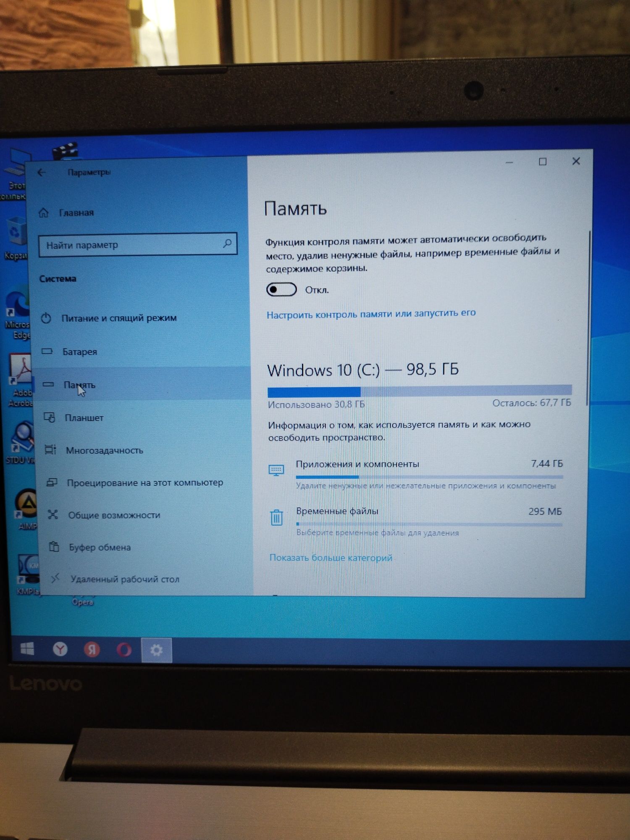This screenshot has height=840, width=630.
Task: Click the shared experiences icon
Action: click(52, 514)
